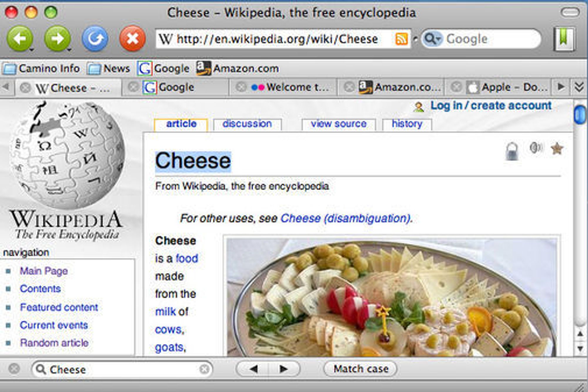Screen dimensions: 588x392
Task: Open the cheese platter image
Action: pos(392,297)
